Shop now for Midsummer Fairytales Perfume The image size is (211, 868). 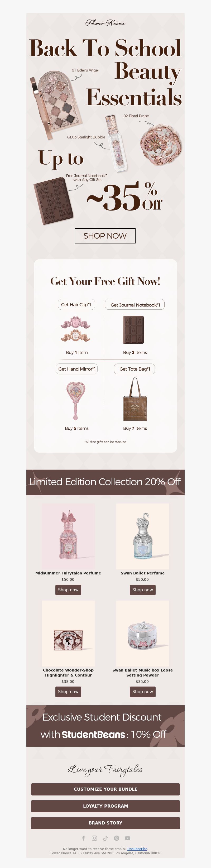click(68, 590)
